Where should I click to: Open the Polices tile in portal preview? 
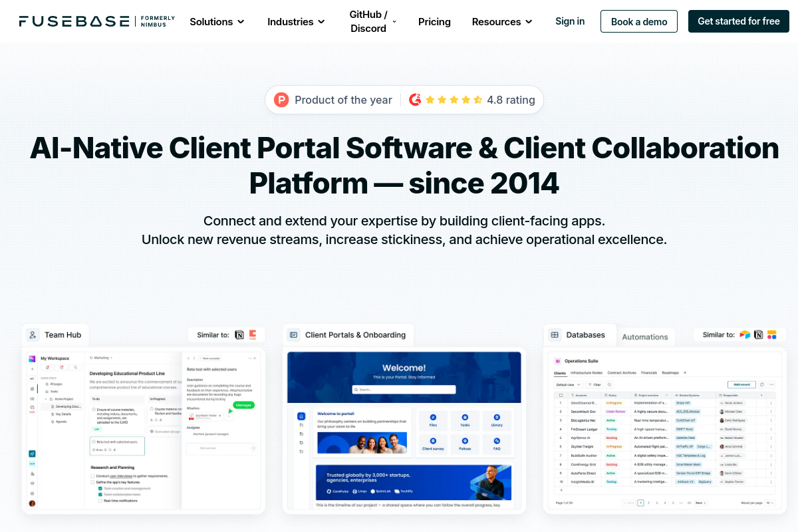(x=465, y=444)
